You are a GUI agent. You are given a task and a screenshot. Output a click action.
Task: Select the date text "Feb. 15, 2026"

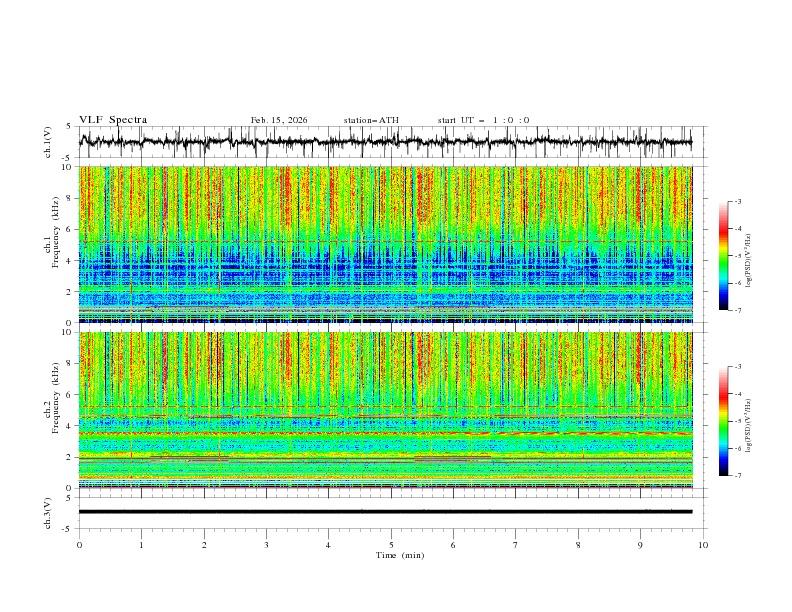[279, 120]
